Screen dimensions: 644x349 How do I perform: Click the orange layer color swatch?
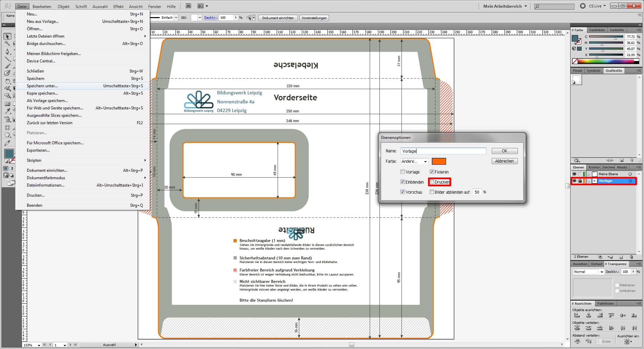[439, 161]
